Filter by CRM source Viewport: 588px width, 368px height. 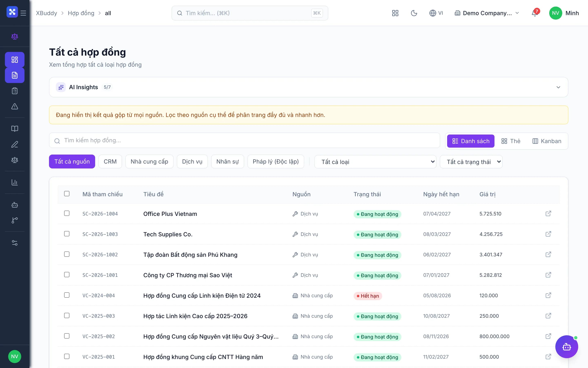tap(110, 162)
